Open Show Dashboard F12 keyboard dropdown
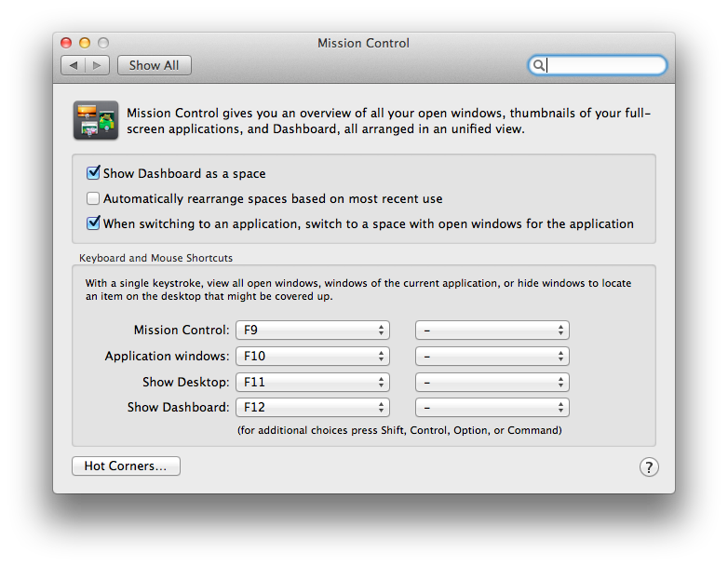The image size is (728, 567). [x=313, y=407]
